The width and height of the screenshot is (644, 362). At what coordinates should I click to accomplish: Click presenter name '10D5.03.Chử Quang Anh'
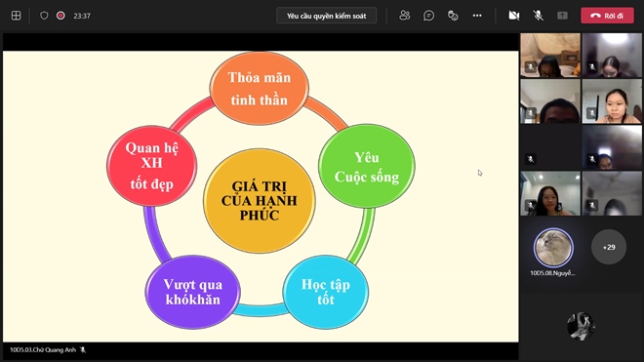43,350
